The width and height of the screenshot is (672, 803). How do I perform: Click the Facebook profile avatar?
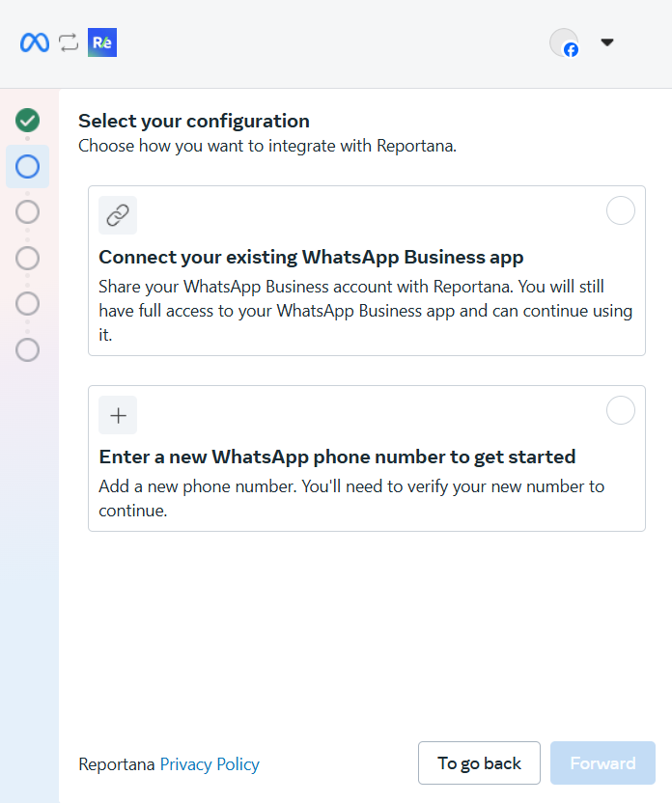click(564, 42)
